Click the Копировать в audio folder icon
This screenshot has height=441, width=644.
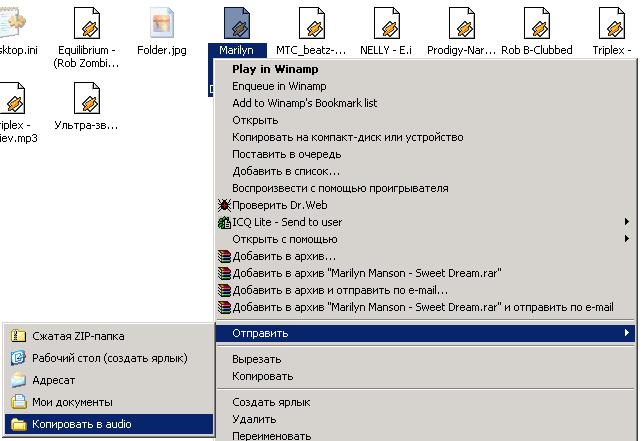(x=18, y=424)
